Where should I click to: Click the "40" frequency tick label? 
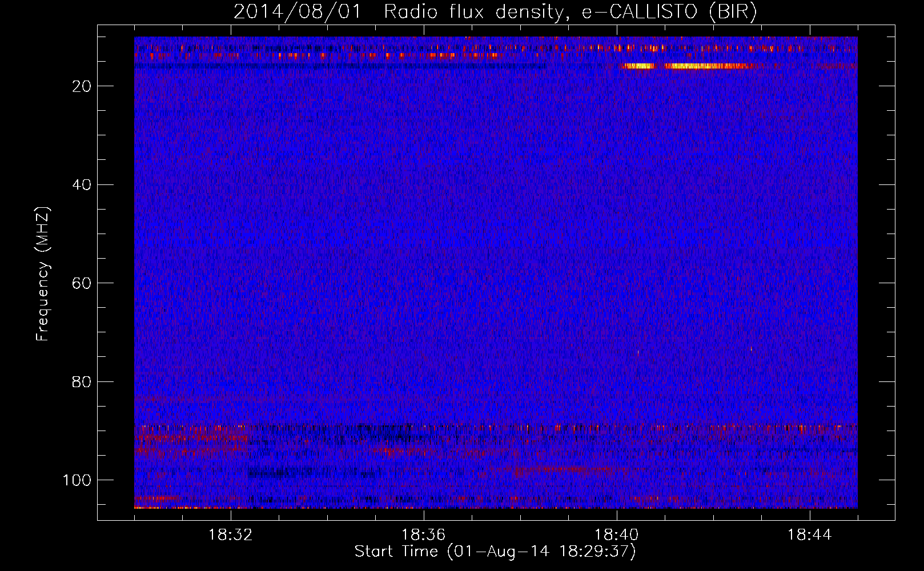82,185
